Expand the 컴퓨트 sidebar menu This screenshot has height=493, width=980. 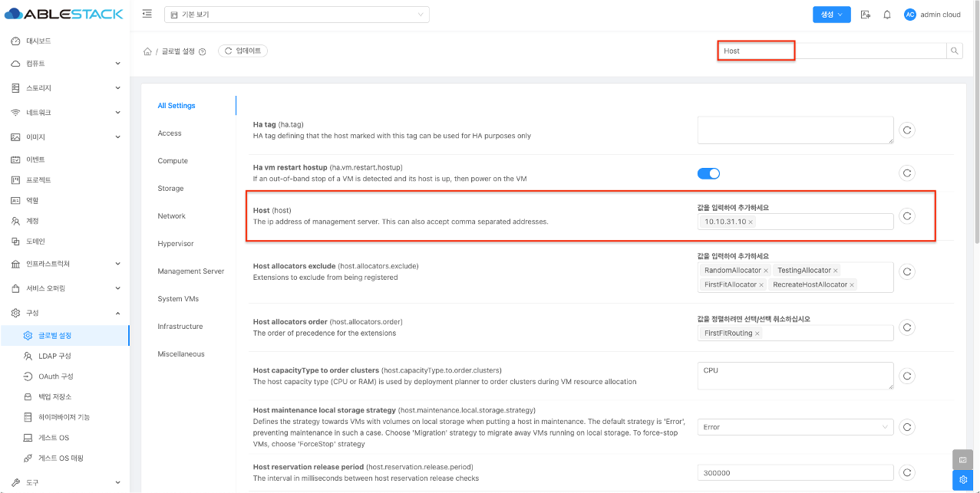point(65,63)
